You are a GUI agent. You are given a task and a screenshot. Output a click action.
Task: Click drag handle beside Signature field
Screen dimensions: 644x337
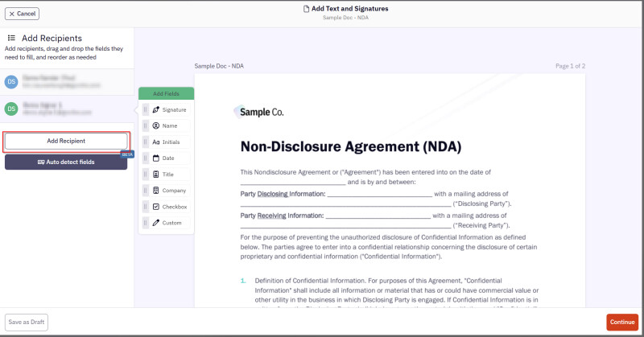[146, 109]
